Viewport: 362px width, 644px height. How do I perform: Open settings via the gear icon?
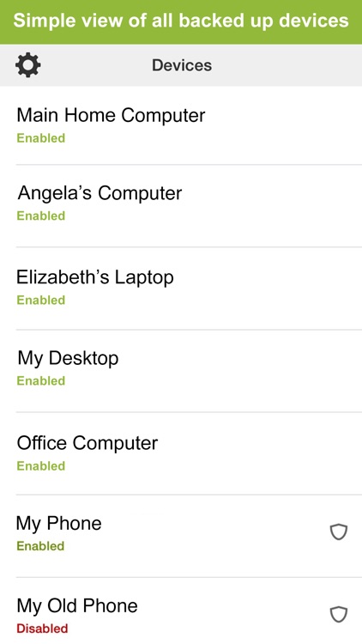28,65
